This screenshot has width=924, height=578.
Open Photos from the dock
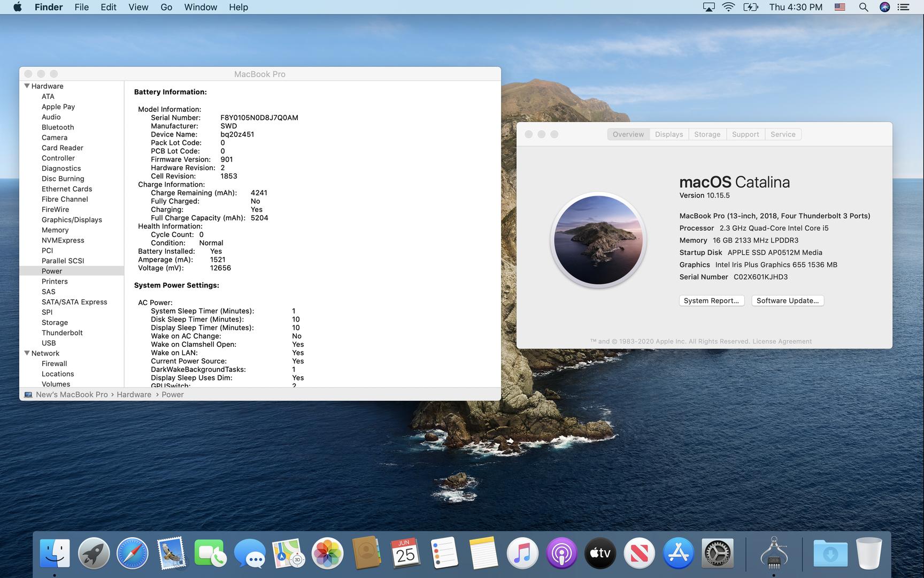pyautogui.click(x=327, y=553)
